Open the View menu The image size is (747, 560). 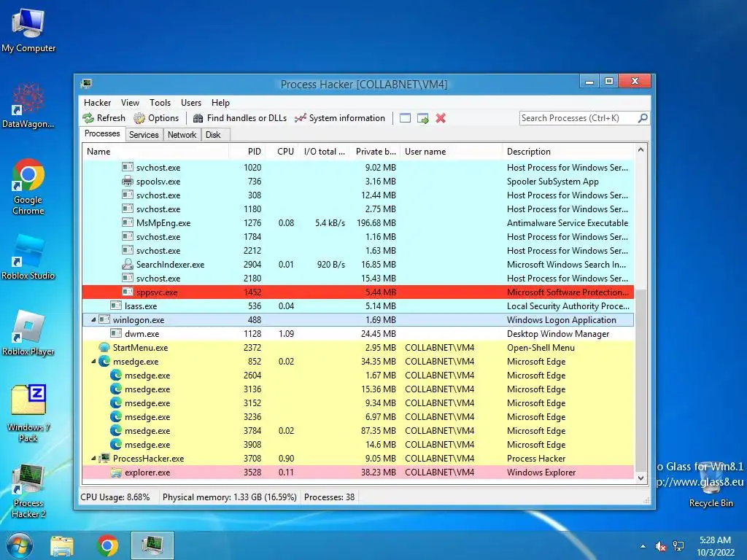click(x=130, y=103)
